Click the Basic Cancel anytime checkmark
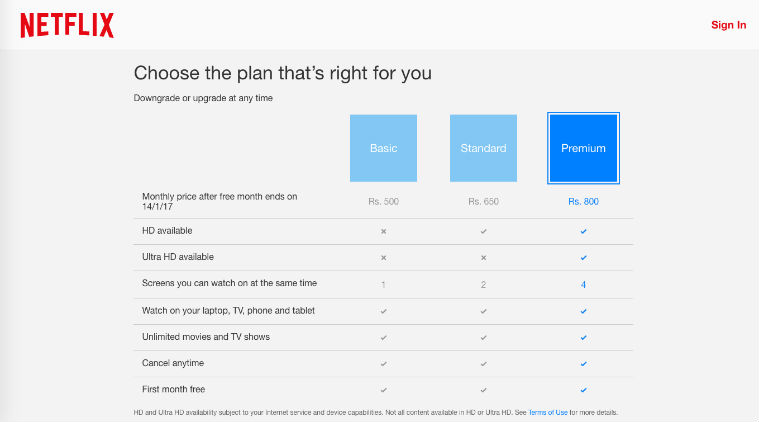Screen dimensions: 759x422 (383, 363)
